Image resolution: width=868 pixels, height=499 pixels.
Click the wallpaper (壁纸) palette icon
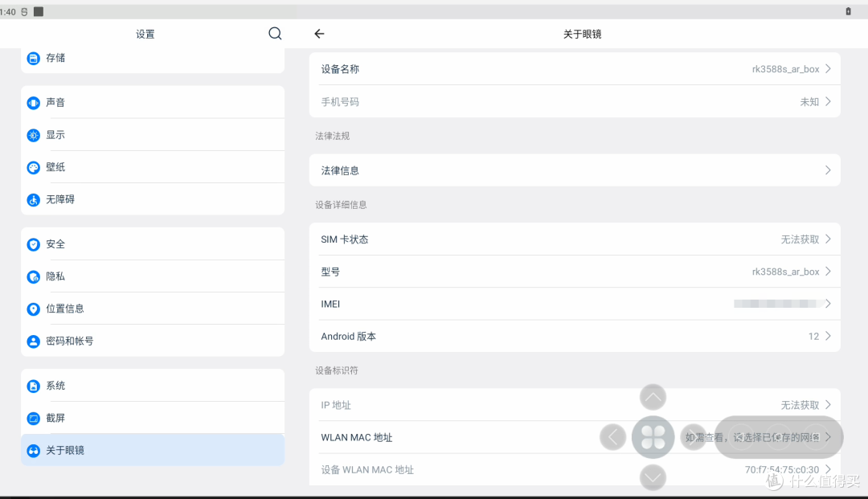coord(33,168)
